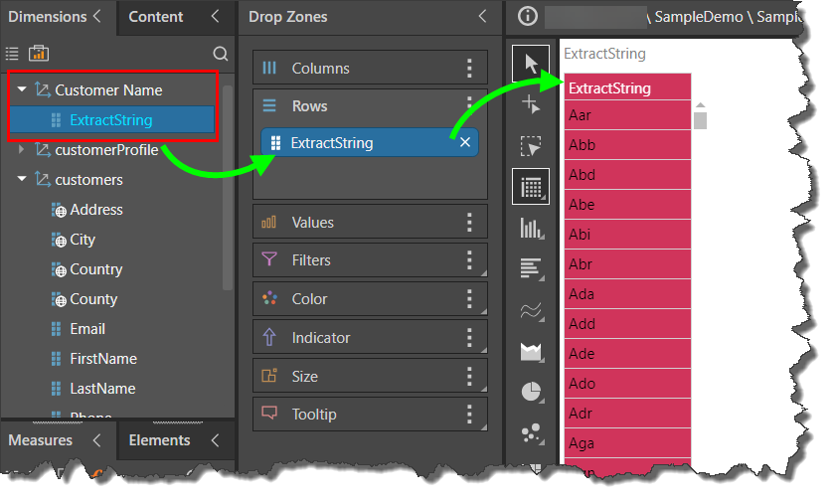
Task: Click the chart folder icon in Dimensions toolbar
Action: click(x=39, y=54)
